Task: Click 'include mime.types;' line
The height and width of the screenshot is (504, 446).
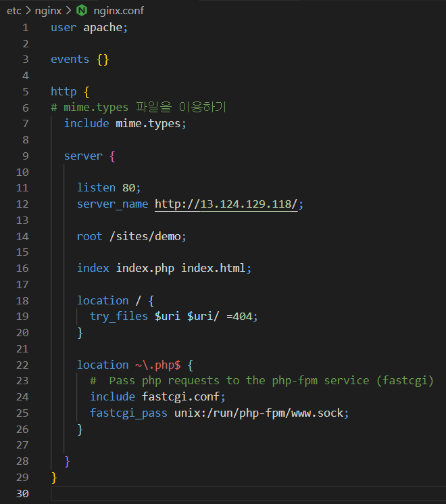Action: (125, 124)
